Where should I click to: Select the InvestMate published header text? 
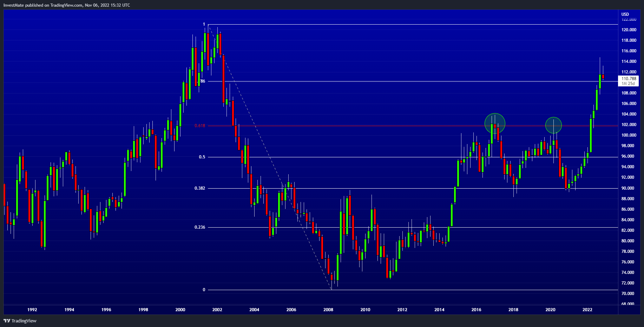[67, 5]
